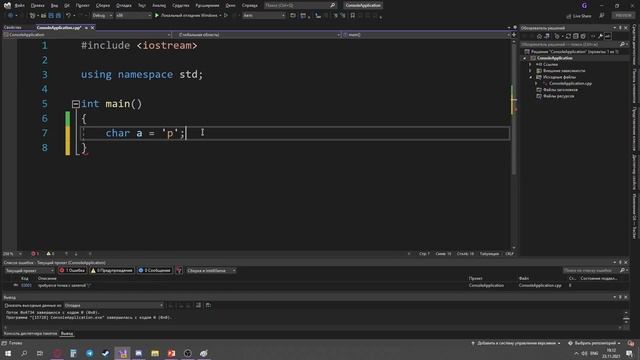Collapse the ConsoleApplication project node
The height and width of the screenshot is (360, 640).
(525, 58)
